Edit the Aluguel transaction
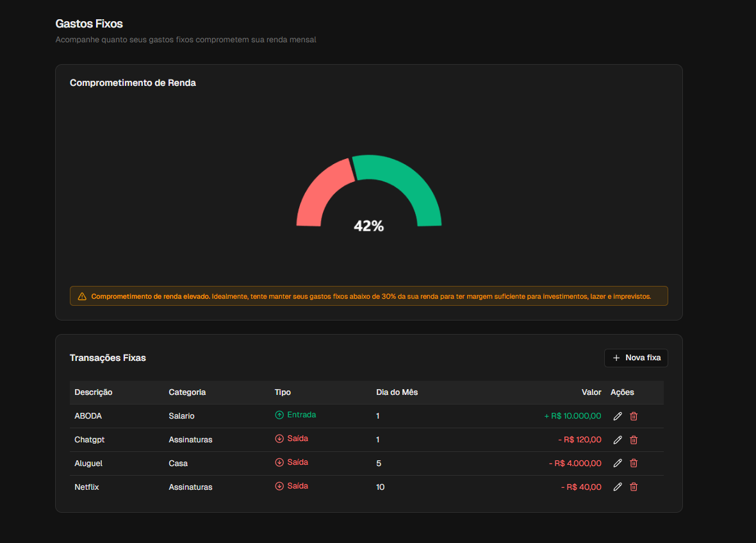The image size is (756, 543). point(618,463)
